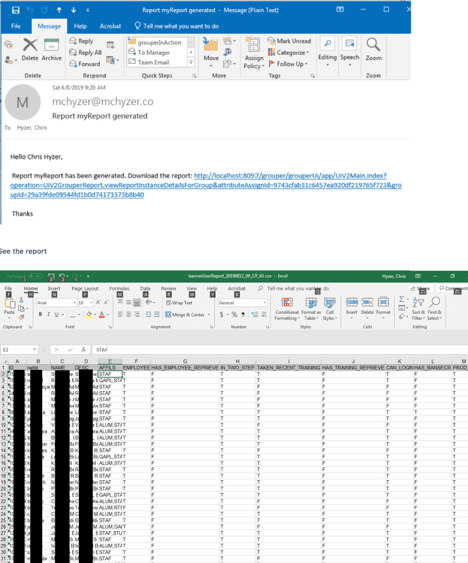Viewport: 468px width, 563px height.
Task: Click the sender avatar circle M
Action: [x=22, y=102]
